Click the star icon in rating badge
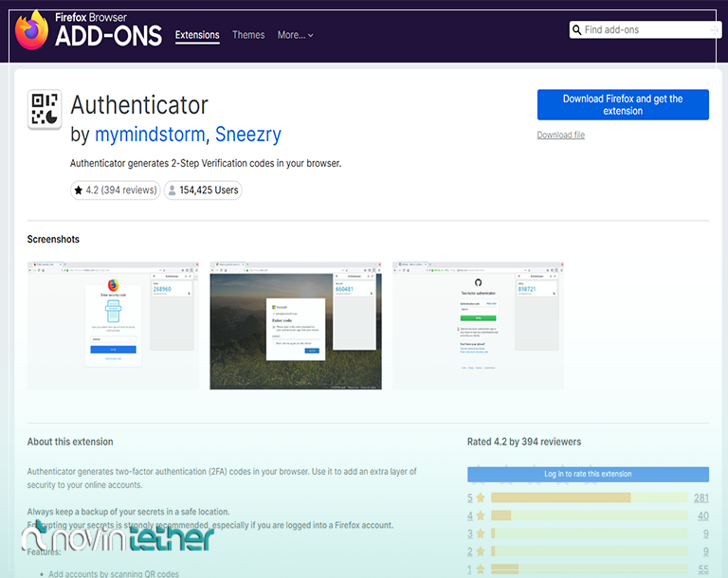Viewport: 728px width, 578px height. [x=79, y=190]
